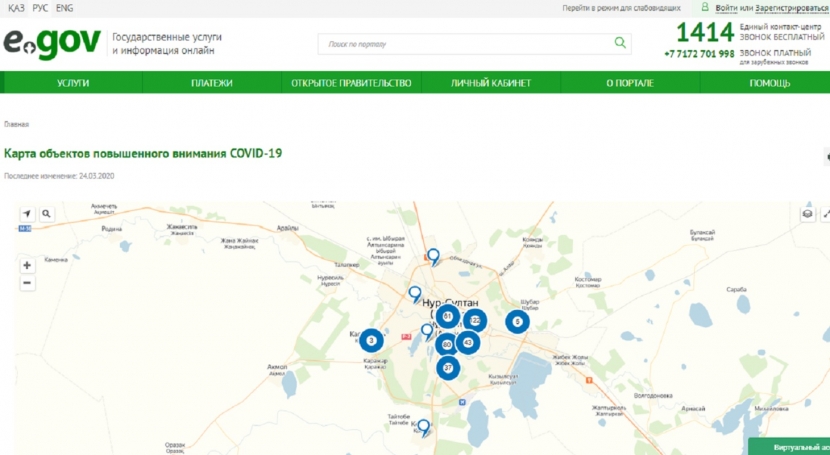Image resolution: width=830 pixels, height=455 pixels.
Task: Open the ОТКРЫТОЕ ПРАВИТЕЛЬСТВО menu
Action: 351,83
